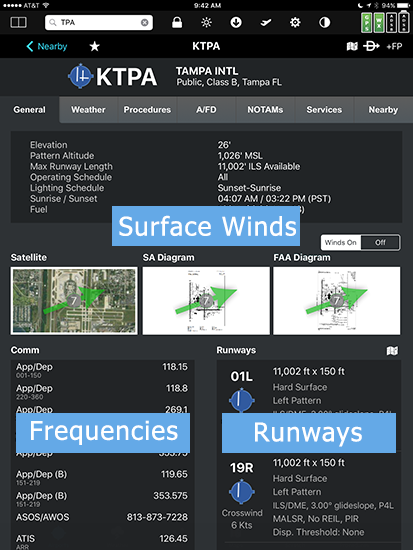
Task: Tap the Pattern Altitude 1,026' MSL value
Action: (240, 156)
